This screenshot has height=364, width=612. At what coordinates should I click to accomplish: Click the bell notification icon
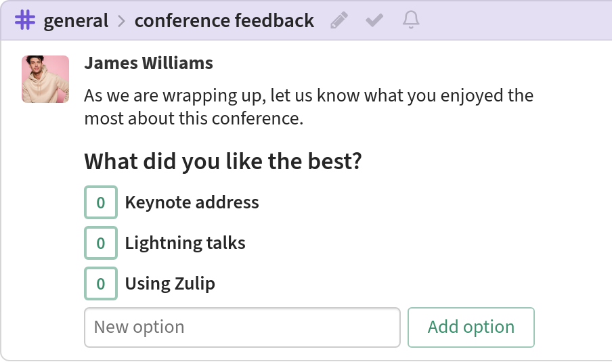(x=411, y=20)
